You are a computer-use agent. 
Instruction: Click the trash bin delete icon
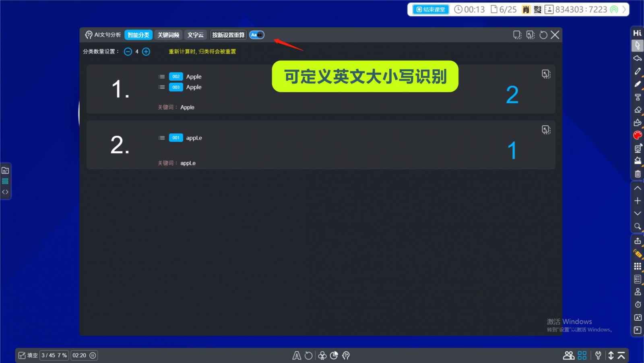click(x=638, y=174)
